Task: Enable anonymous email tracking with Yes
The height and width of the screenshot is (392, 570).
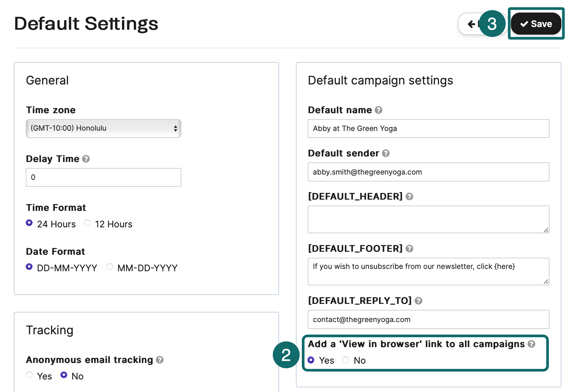Action: point(29,375)
